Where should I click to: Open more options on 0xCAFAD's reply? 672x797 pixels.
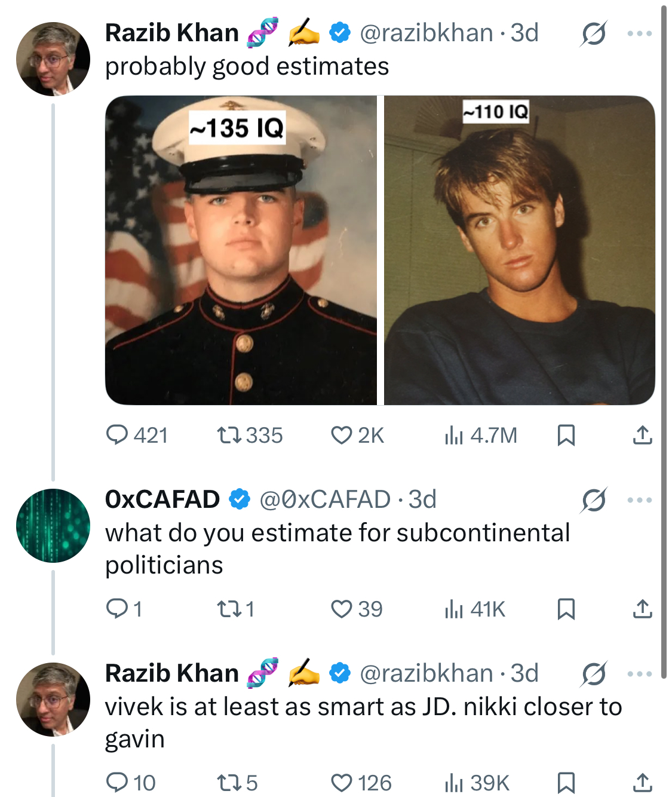coord(640,500)
